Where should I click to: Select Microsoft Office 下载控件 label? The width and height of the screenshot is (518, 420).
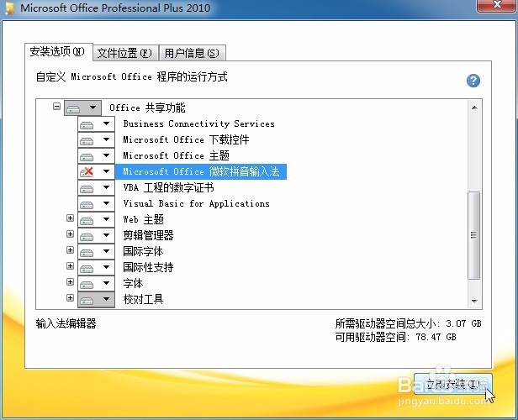[x=186, y=139]
